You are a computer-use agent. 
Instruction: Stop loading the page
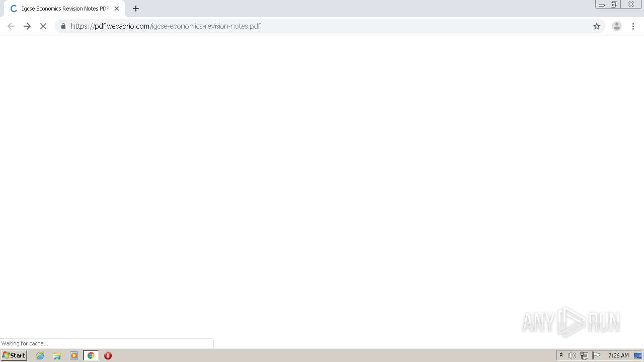(43, 26)
